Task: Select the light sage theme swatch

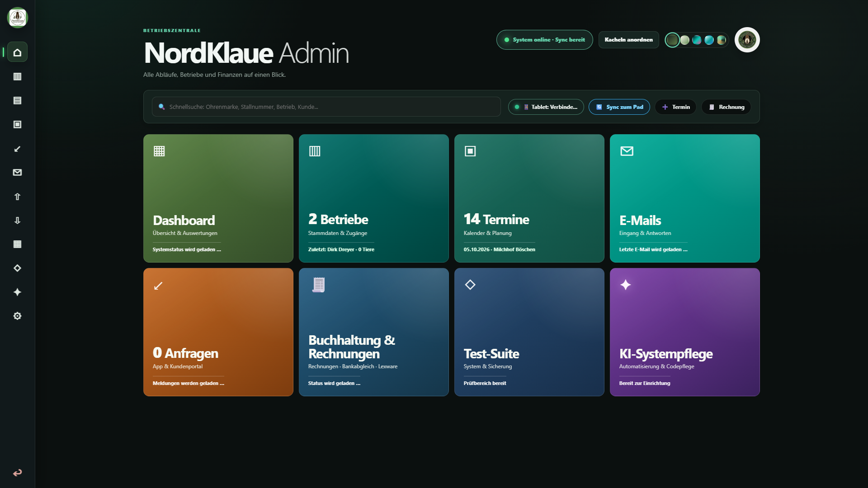Action: [685, 40]
